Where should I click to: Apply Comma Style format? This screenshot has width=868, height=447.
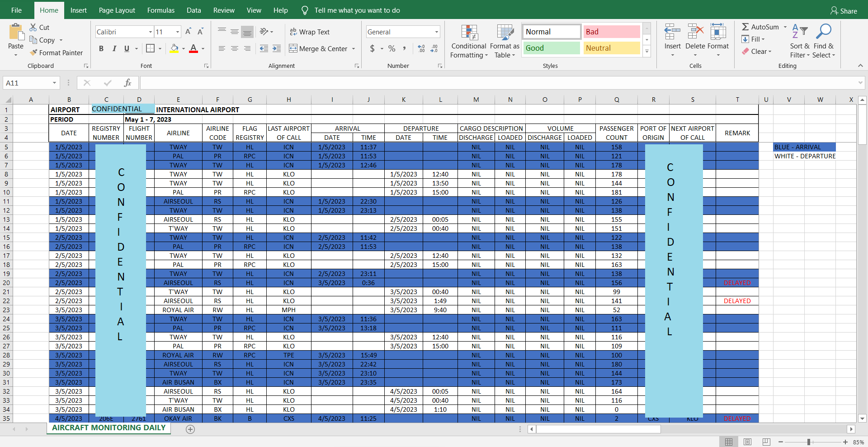(404, 48)
